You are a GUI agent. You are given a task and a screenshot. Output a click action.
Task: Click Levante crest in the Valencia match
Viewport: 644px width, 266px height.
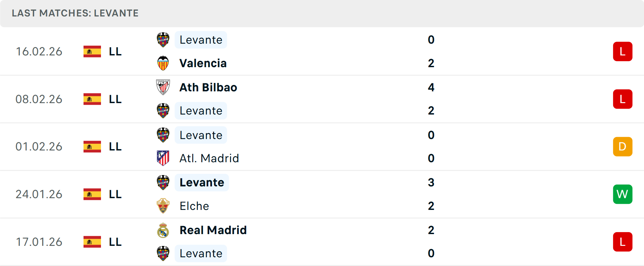click(163, 40)
